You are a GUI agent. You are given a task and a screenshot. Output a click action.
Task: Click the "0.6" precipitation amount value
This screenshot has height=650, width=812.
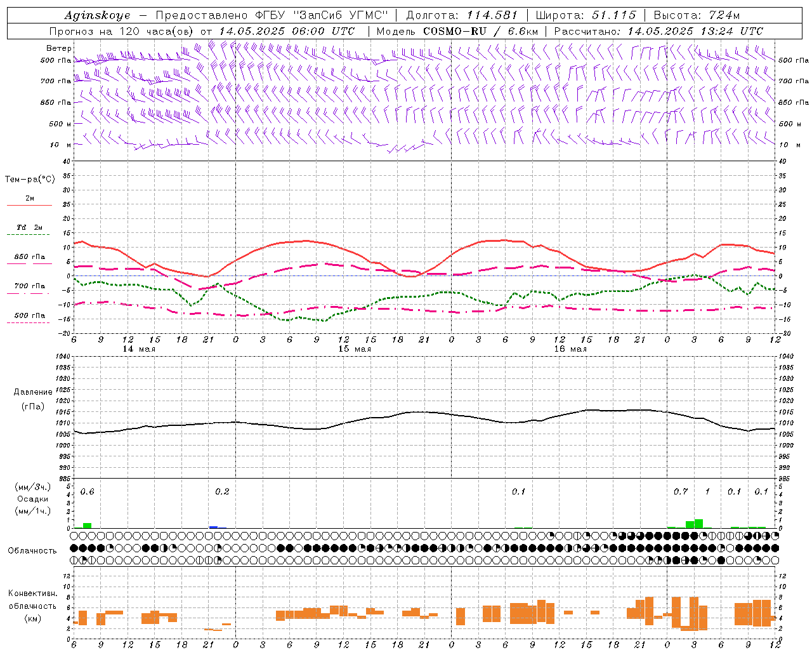pos(88,492)
